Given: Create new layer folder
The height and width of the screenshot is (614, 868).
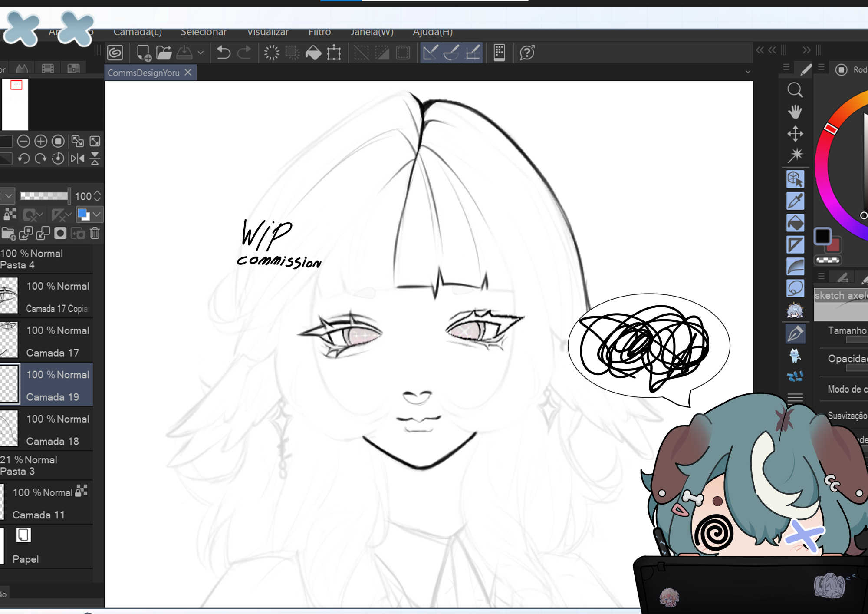Looking at the screenshot, I should [8, 234].
